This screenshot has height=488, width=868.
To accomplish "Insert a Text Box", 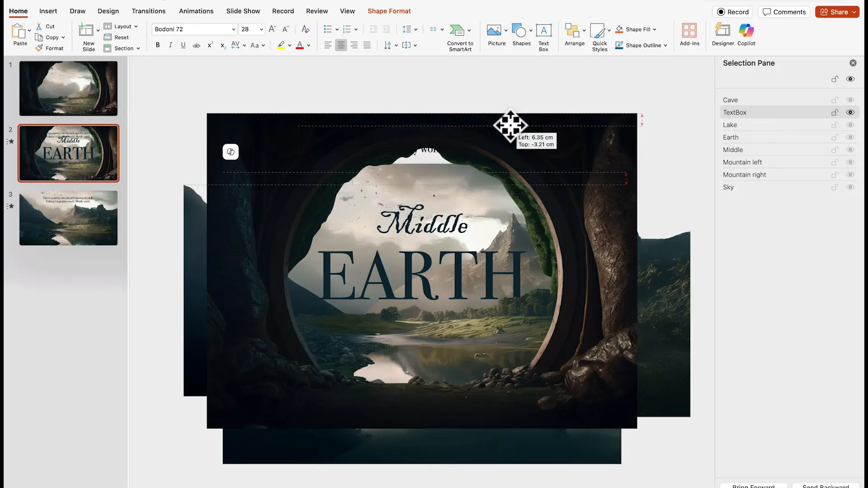I will pyautogui.click(x=543, y=37).
